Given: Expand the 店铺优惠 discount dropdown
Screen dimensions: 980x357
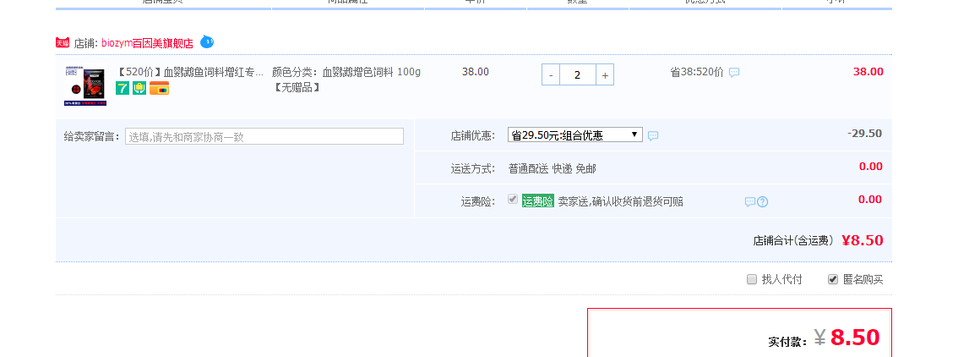Looking at the screenshot, I should tap(574, 135).
